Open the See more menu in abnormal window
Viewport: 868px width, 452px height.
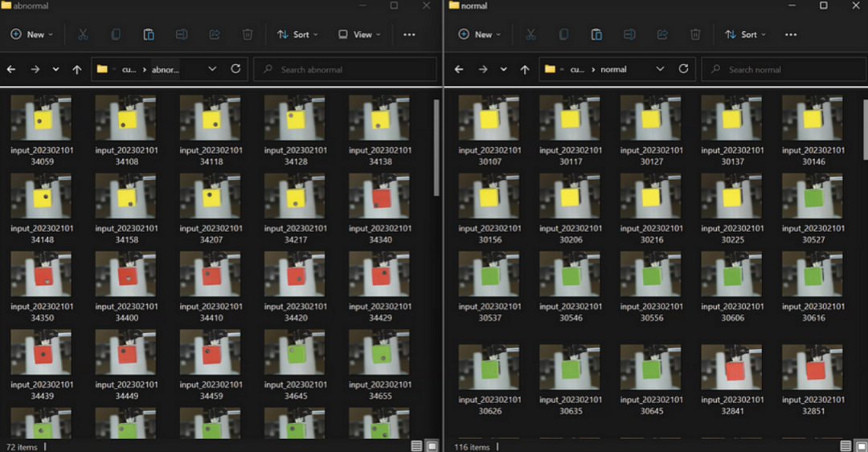(x=409, y=35)
